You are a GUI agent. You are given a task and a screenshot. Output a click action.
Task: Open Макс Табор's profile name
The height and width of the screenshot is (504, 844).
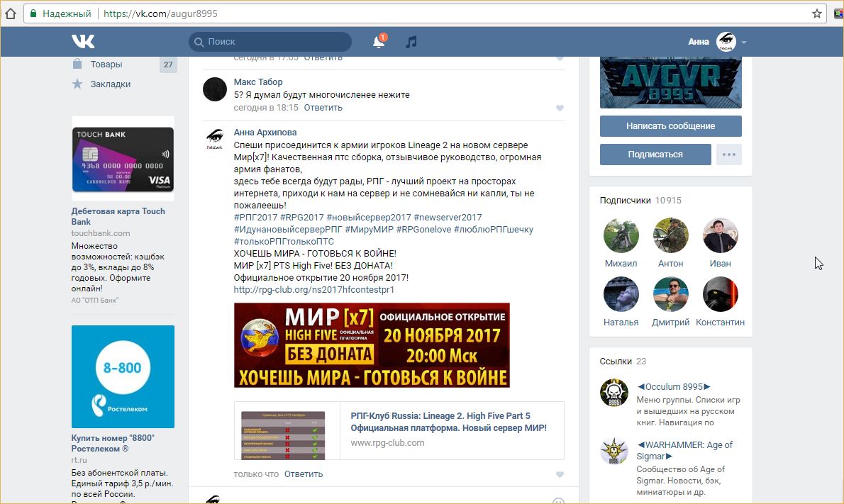point(258,82)
